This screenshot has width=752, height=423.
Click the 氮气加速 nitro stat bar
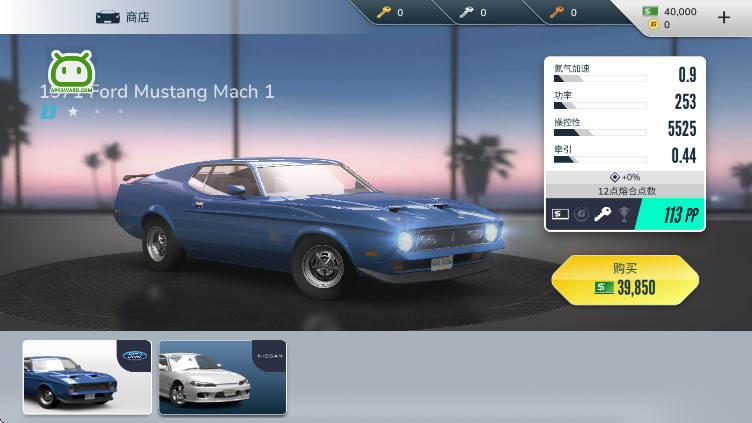600,77
